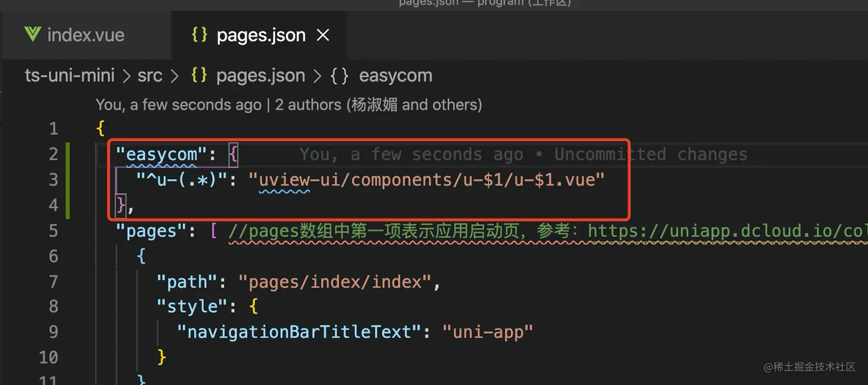The width and height of the screenshot is (868, 385).
Task: Click line number 1 in gutter
Action: pyautogui.click(x=53, y=129)
